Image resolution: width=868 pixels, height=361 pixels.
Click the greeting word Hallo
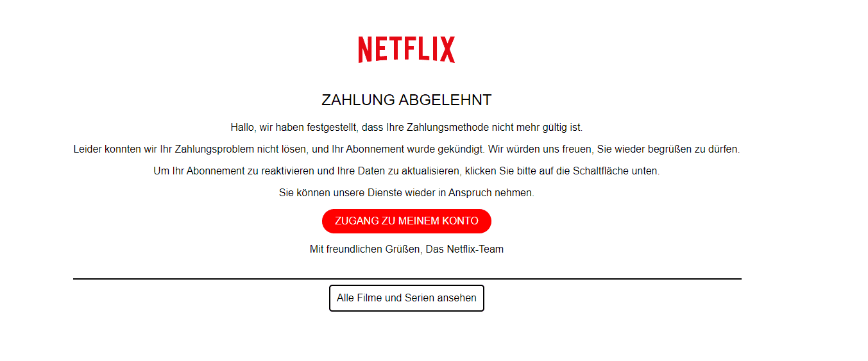tap(243, 128)
